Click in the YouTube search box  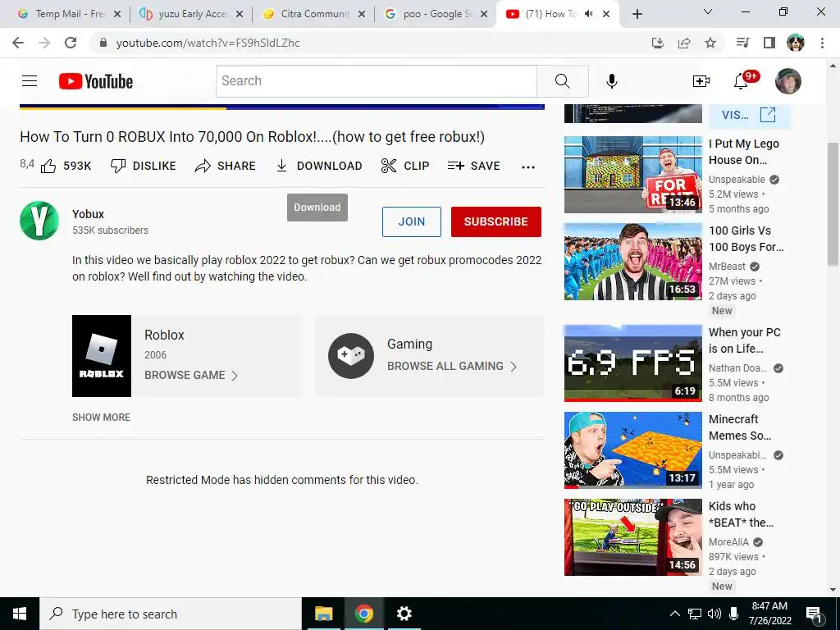[376, 81]
